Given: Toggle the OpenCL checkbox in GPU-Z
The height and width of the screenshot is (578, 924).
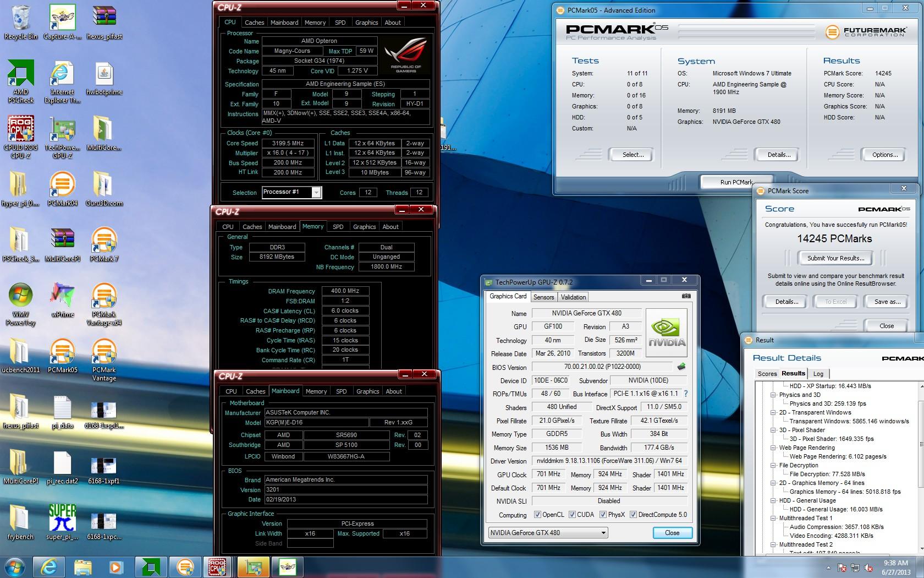Looking at the screenshot, I should pos(537,515).
